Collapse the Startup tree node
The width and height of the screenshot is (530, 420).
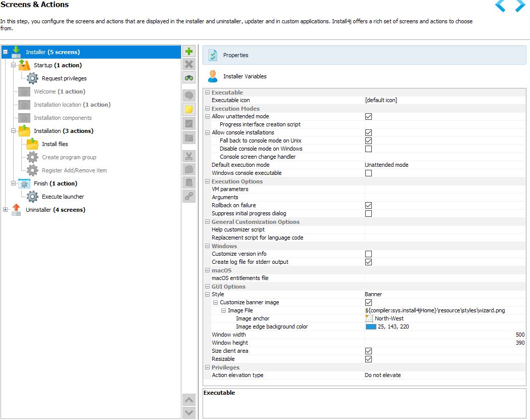(x=14, y=65)
